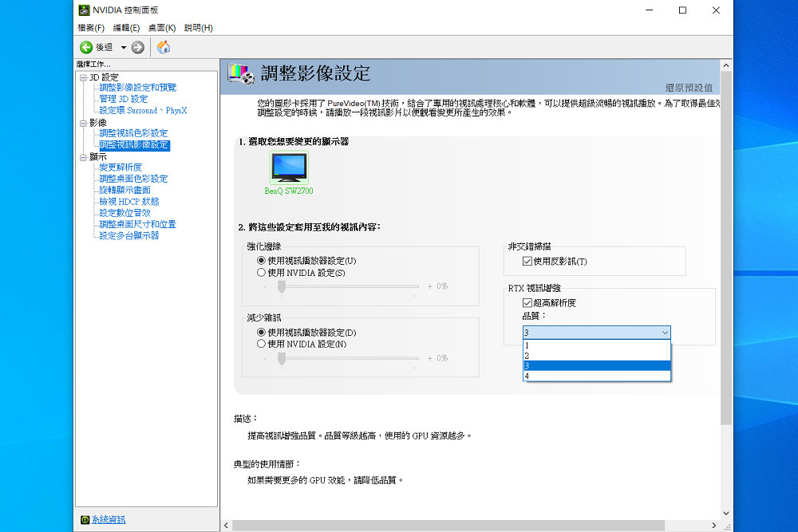
Task: Open the 檔案(F) menu
Action: (x=91, y=28)
